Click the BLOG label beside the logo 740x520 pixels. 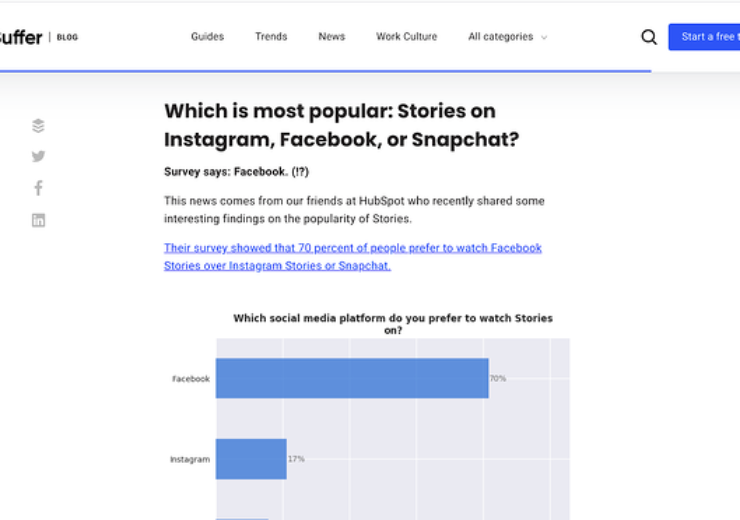click(x=67, y=37)
